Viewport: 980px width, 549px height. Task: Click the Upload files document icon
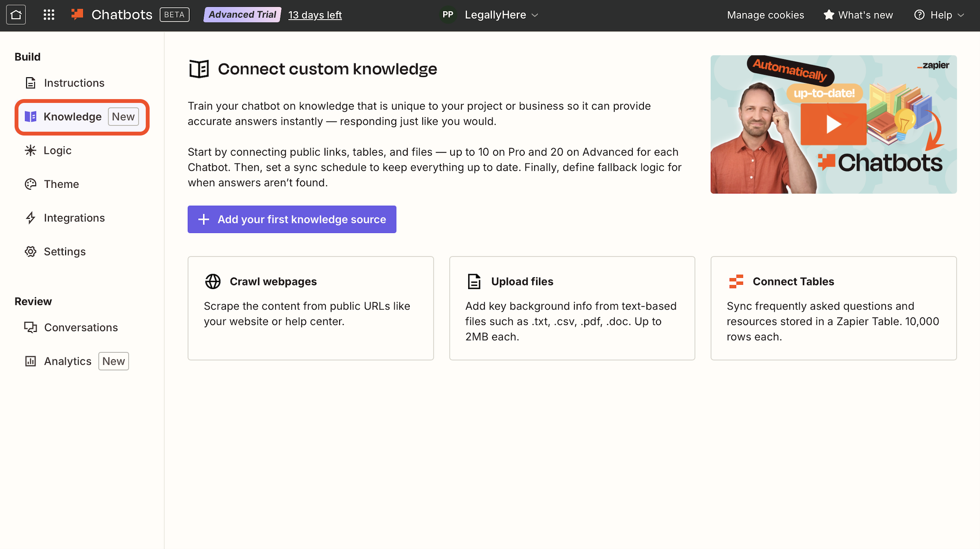coord(474,281)
